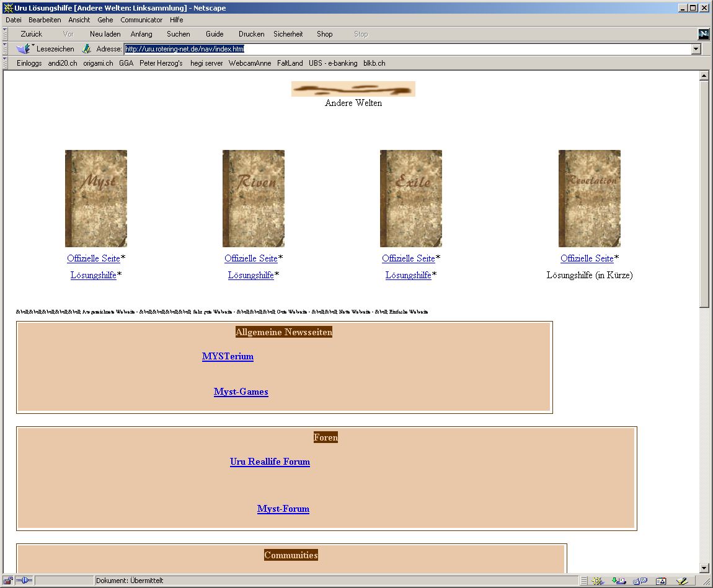This screenshot has height=588, width=713.
Task: Open the Communicator menu
Action: (141, 20)
